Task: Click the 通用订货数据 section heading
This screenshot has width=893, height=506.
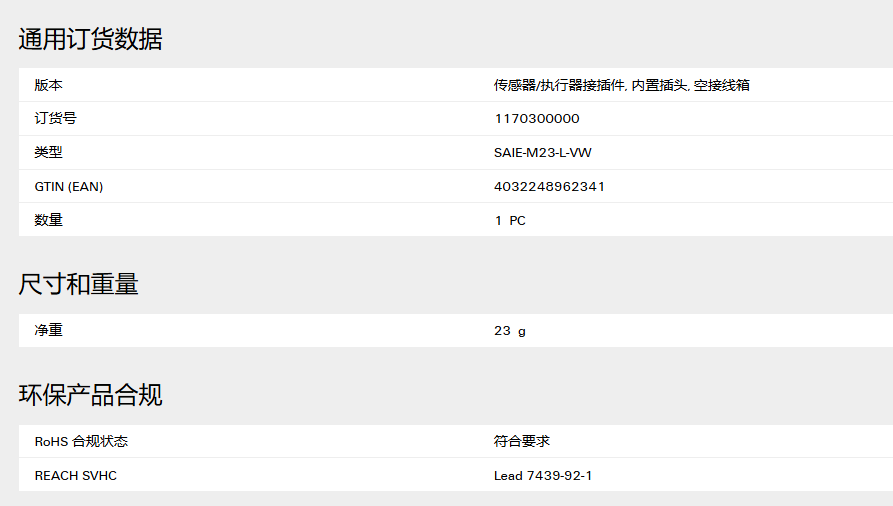Action: [x=91, y=39]
